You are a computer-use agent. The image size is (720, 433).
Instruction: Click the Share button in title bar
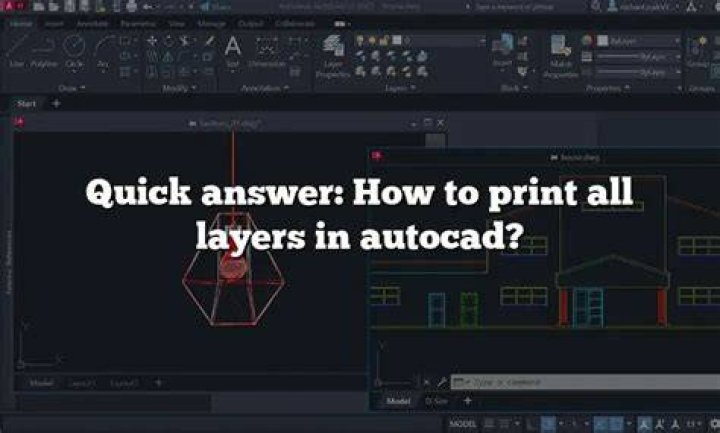(x=215, y=6)
